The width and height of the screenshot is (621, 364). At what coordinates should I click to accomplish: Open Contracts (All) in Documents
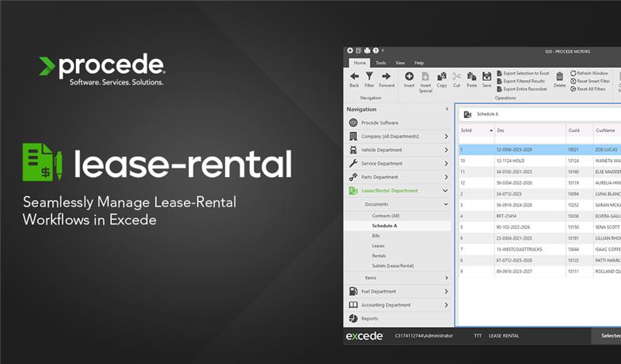pos(386,216)
